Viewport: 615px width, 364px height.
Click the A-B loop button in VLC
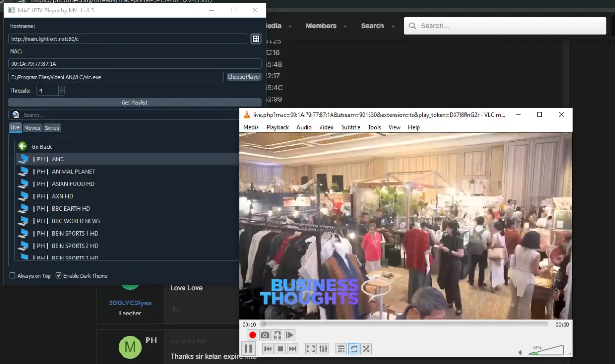[277, 335]
